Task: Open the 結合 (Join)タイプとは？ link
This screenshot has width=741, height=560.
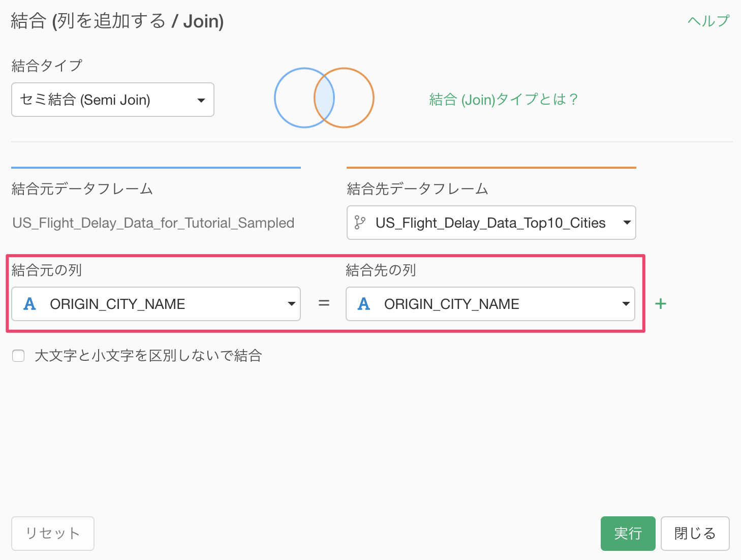Action: (x=504, y=99)
